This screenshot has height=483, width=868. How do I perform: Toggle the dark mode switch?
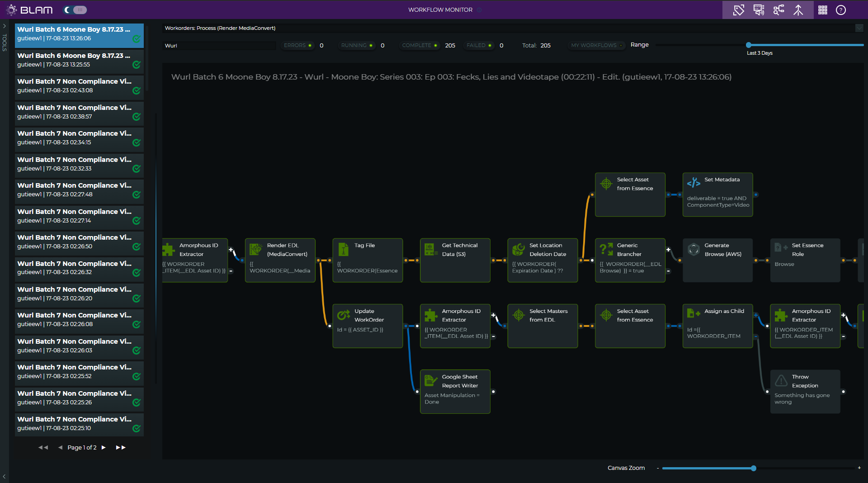click(75, 10)
